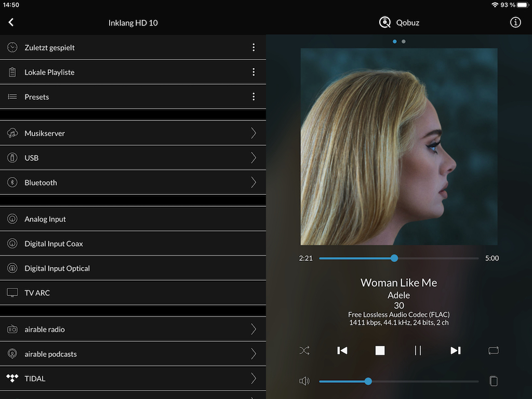Seek in the track progress slider
The width and height of the screenshot is (532, 399).
(x=398, y=258)
